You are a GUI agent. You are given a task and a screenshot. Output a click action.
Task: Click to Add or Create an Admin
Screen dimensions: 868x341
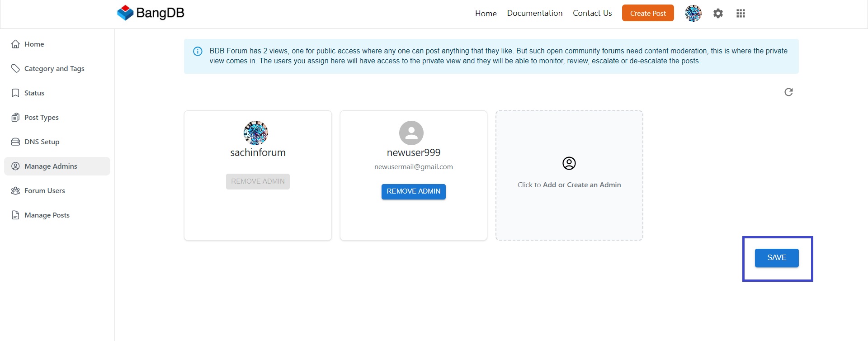pos(569,175)
